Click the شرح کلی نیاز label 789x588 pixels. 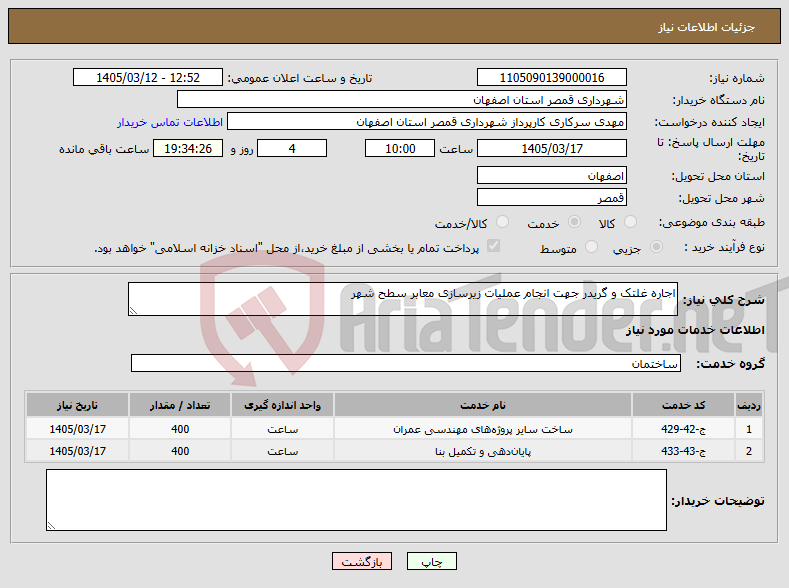coord(723,300)
